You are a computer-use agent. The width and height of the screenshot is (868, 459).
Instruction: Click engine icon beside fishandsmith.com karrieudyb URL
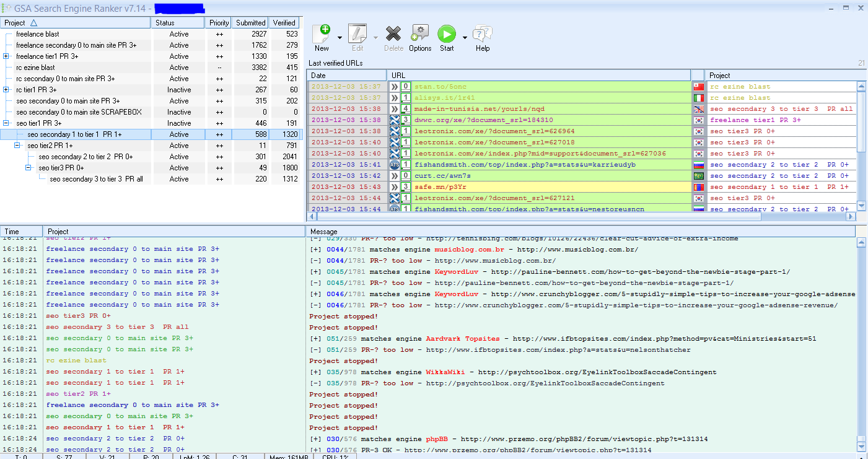[394, 165]
